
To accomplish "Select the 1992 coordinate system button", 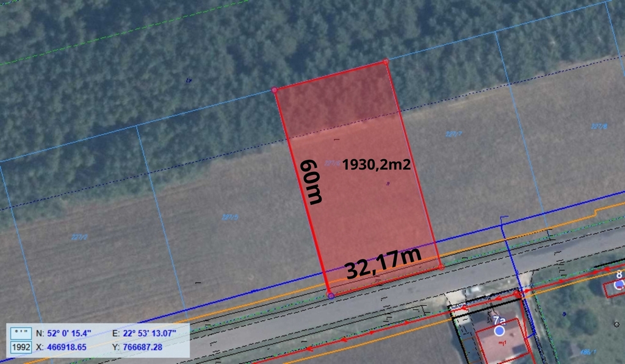I will [x=21, y=347].
